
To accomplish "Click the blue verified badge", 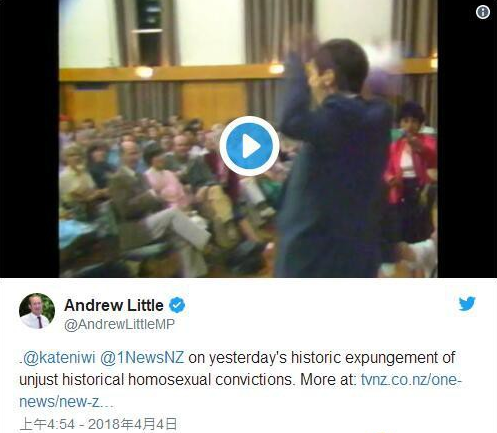I will pyautogui.click(x=177, y=305).
